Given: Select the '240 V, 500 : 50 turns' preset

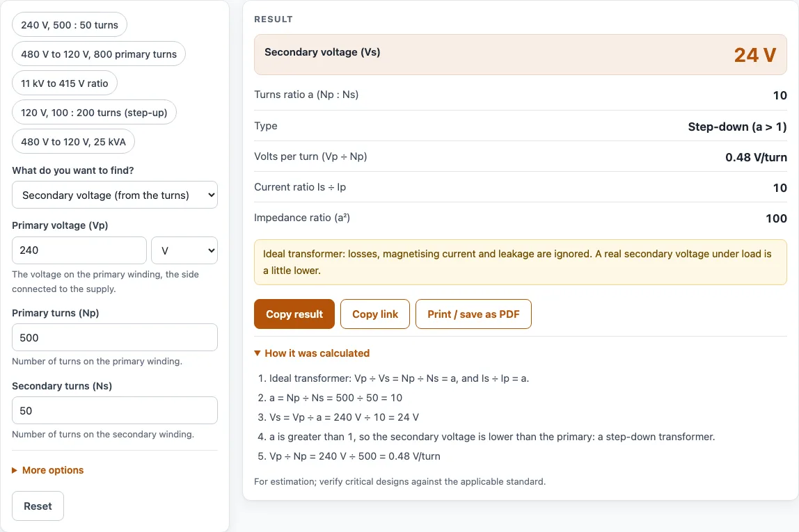Looking at the screenshot, I should pos(70,25).
